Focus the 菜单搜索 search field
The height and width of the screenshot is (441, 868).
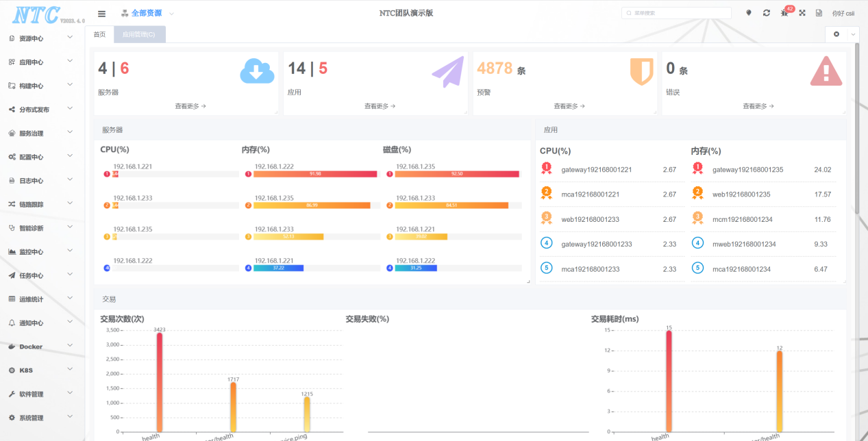[676, 13]
